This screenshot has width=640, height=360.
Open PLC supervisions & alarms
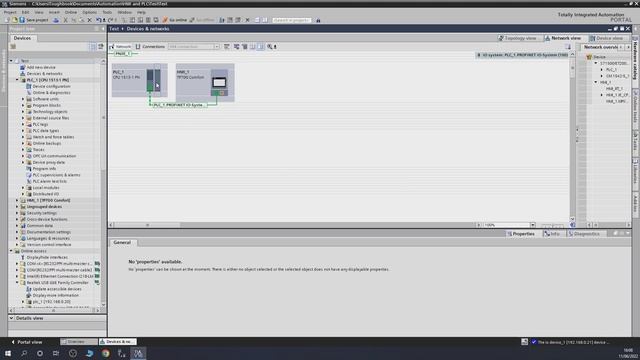click(56, 175)
